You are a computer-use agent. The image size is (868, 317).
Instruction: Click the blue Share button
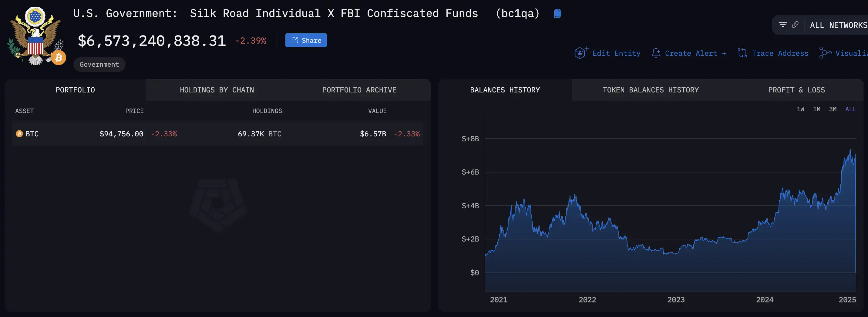coord(306,40)
